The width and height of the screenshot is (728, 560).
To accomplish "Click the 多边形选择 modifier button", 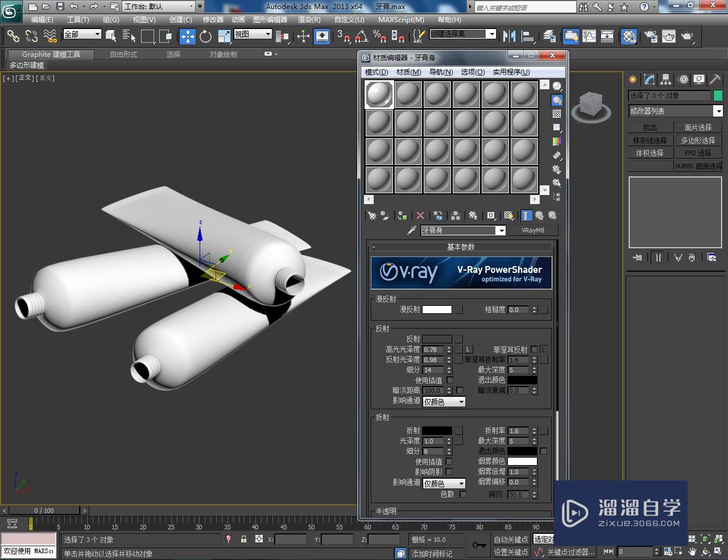I will [698, 140].
